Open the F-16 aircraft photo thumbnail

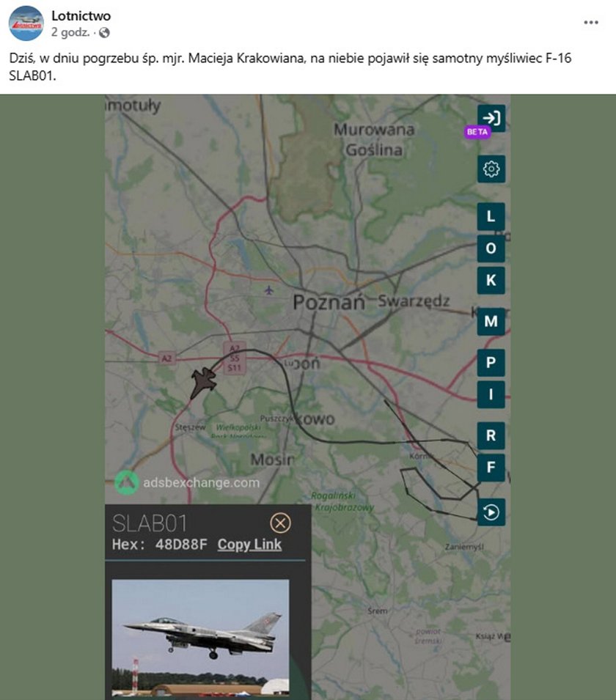click(200, 638)
